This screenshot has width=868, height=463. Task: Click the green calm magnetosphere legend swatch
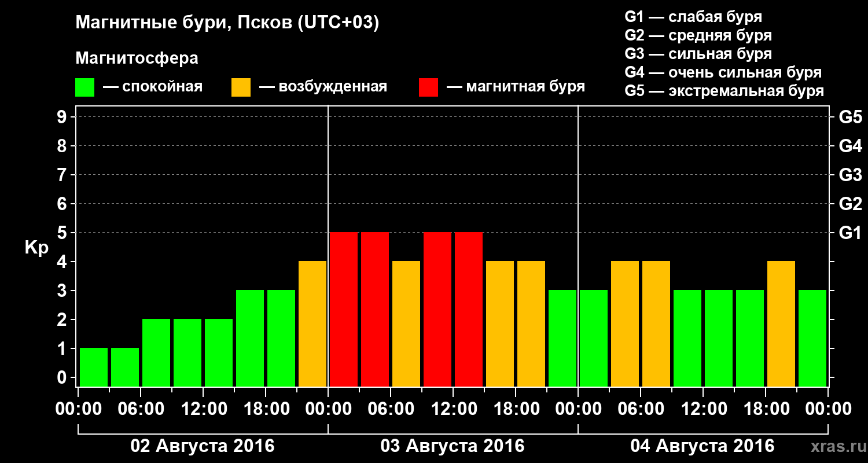84,87
